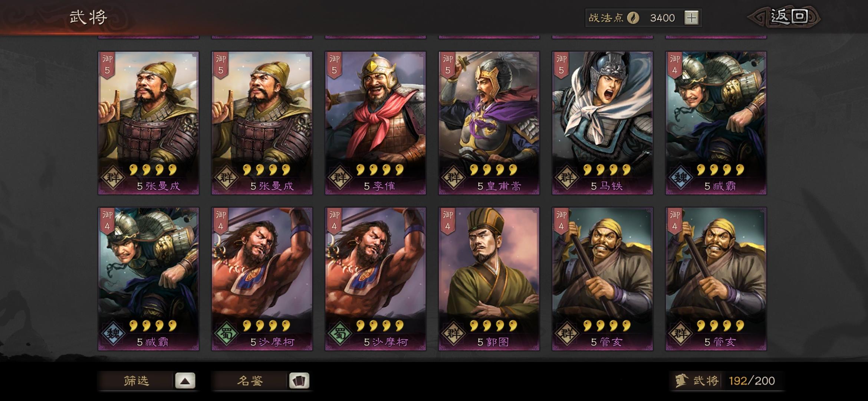Click the general helmet icon beside 武将 count
This screenshot has width=868, height=401.
[681, 381]
